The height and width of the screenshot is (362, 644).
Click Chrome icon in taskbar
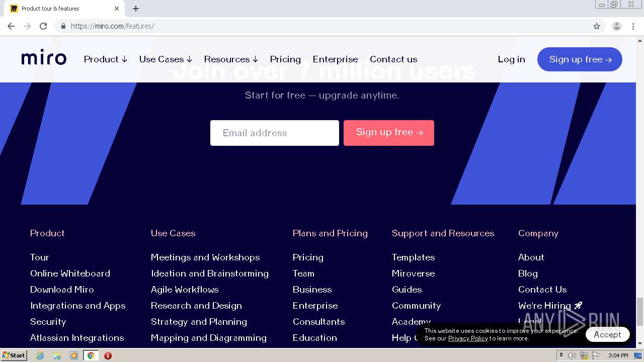[x=91, y=355]
